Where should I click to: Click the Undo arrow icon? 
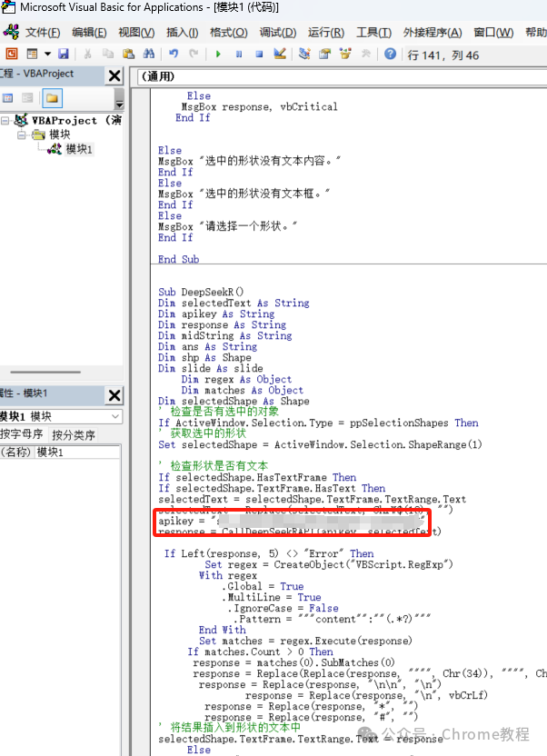click(174, 54)
